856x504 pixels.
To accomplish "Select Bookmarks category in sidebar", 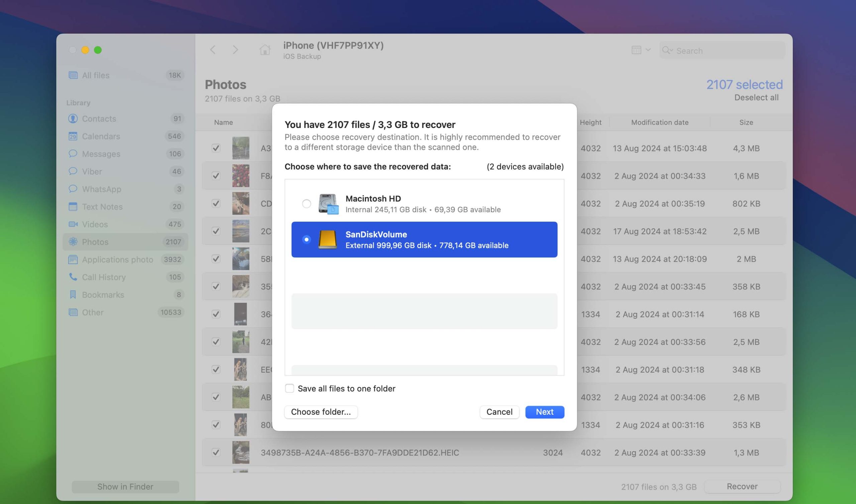I will [x=103, y=294].
